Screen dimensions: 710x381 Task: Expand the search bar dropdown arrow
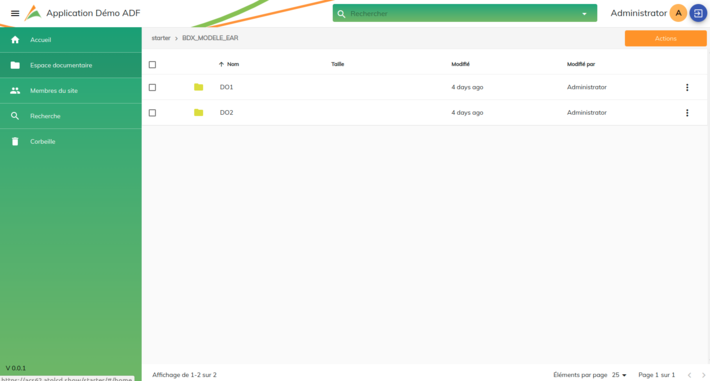click(584, 14)
